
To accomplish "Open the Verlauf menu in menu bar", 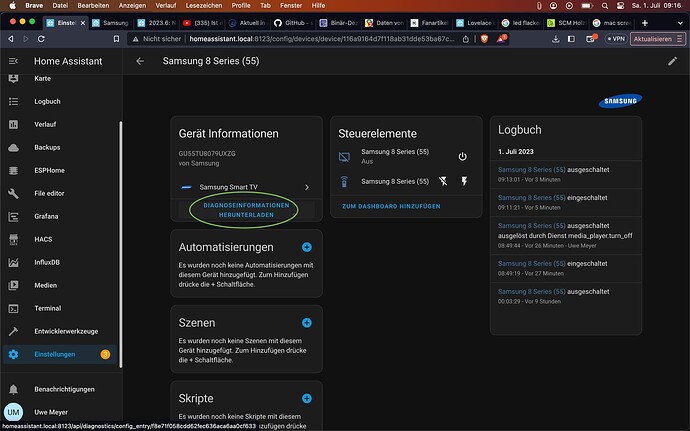I will tap(165, 5).
